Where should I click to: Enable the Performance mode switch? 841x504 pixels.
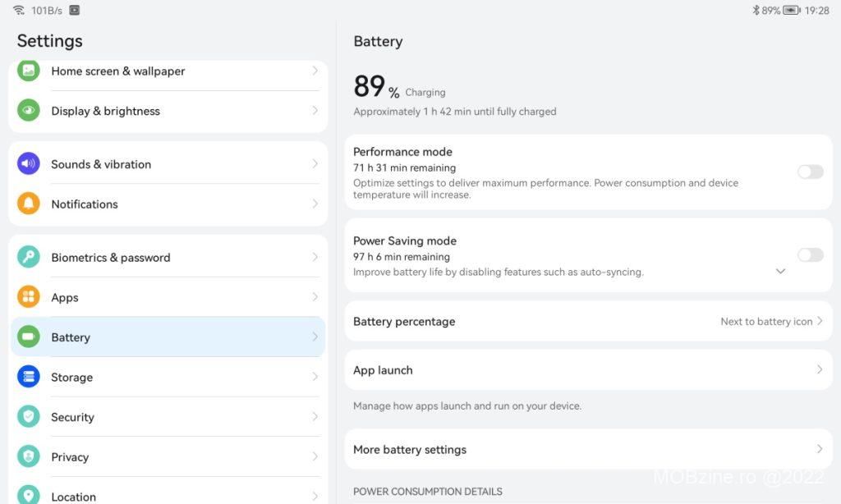810,172
